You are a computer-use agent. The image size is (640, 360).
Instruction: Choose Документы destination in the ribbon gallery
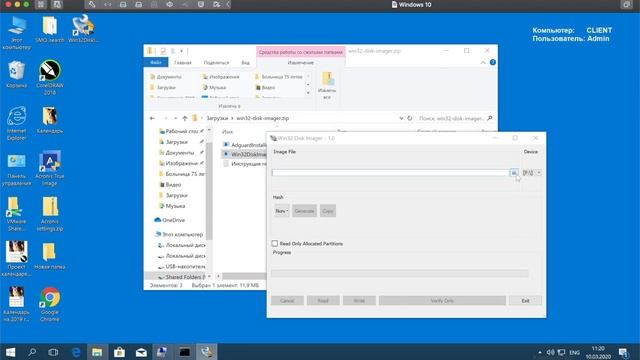(x=166, y=77)
